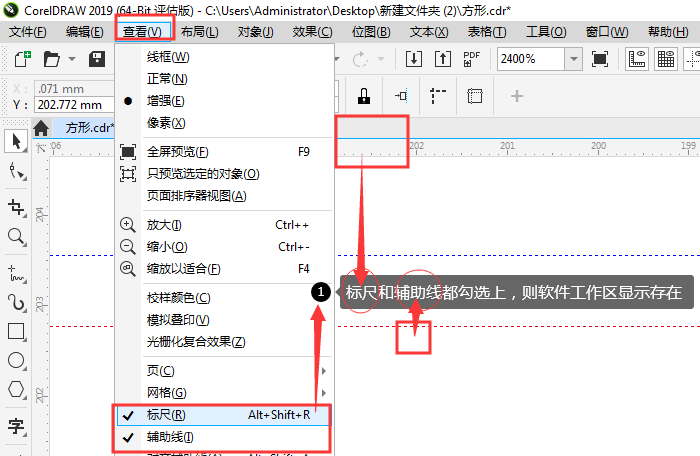The width and height of the screenshot is (700, 456).
Task: Select the Crop tool
Action: pyautogui.click(x=16, y=206)
